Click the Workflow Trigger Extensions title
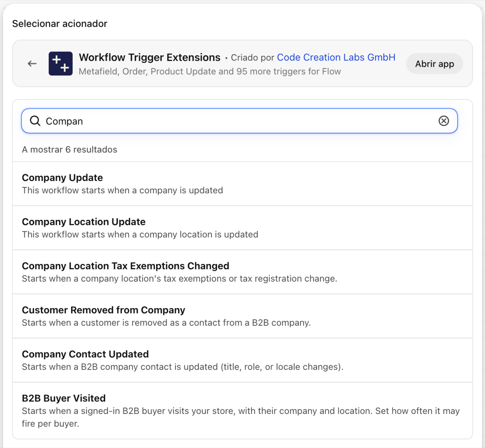The width and height of the screenshot is (485, 448). 150,58
